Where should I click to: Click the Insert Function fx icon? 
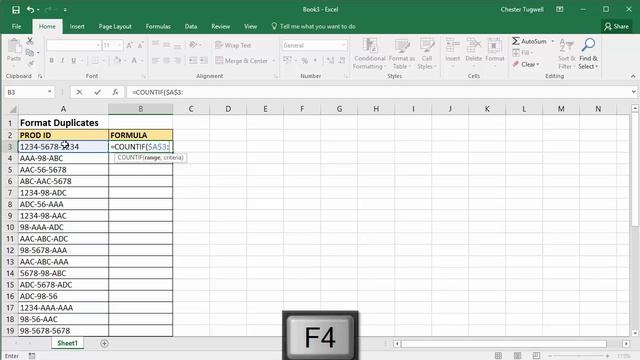[115, 92]
